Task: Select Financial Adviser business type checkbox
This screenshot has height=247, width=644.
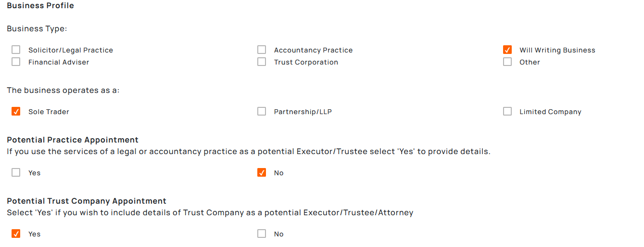Action: click(16, 62)
